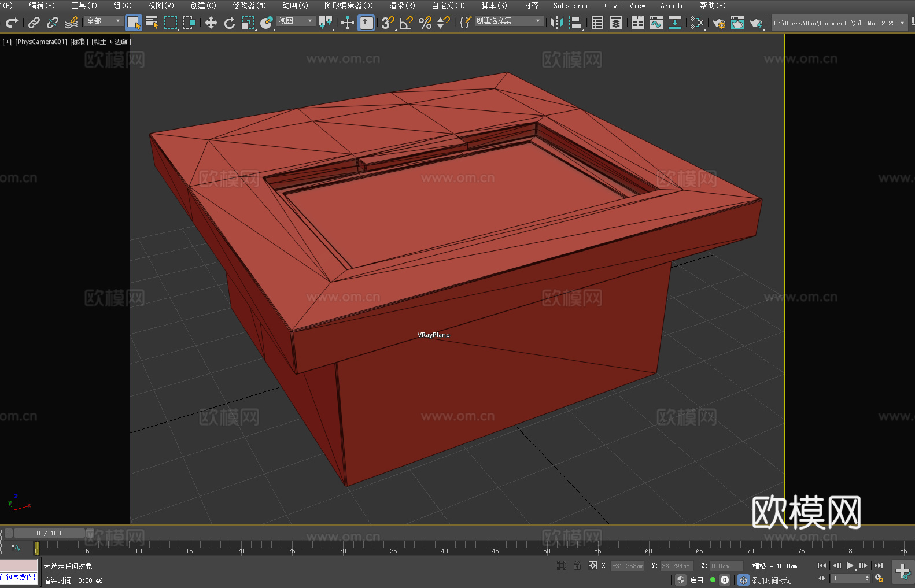915x588 pixels.
Task: Toggle Layer Explorer panel
Action: pyautogui.click(x=616, y=23)
